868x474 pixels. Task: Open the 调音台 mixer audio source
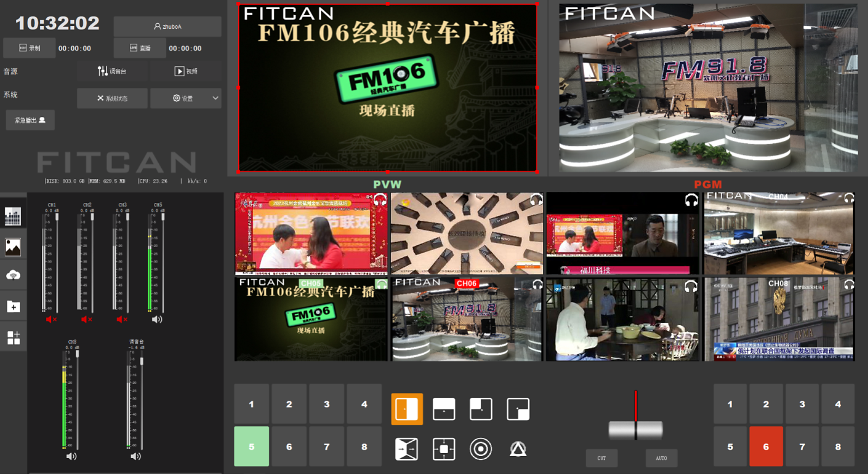pyautogui.click(x=112, y=71)
